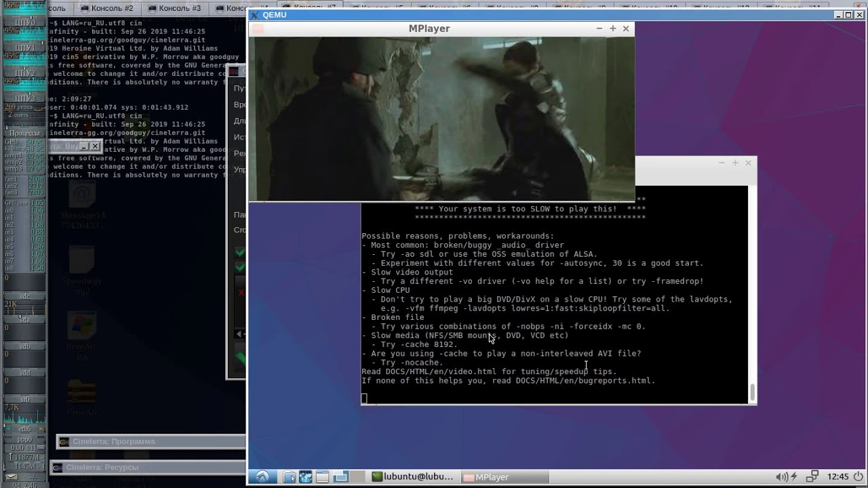868x488 pixels.
Task: Click the sdc disk monitor label
Action: click(24, 296)
